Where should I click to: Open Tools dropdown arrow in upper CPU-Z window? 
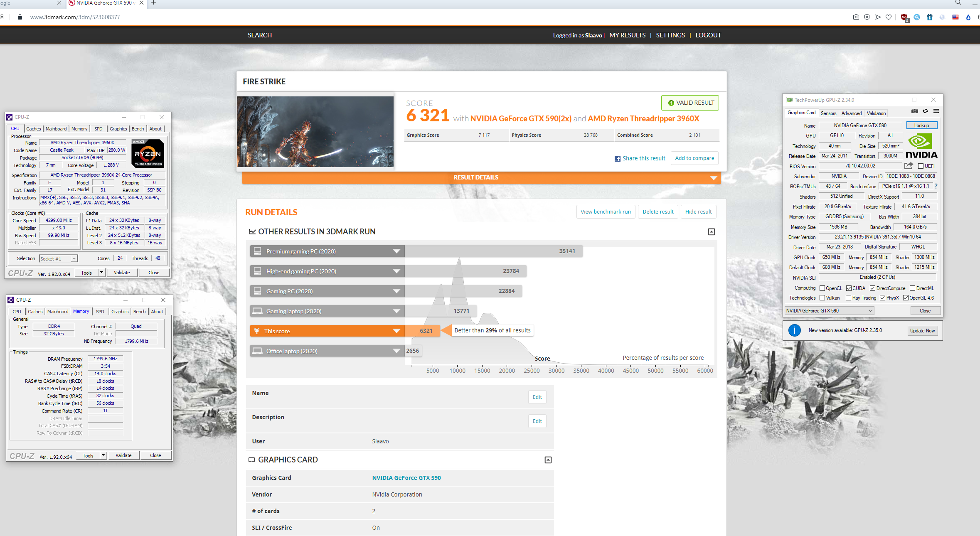tap(101, 273)
